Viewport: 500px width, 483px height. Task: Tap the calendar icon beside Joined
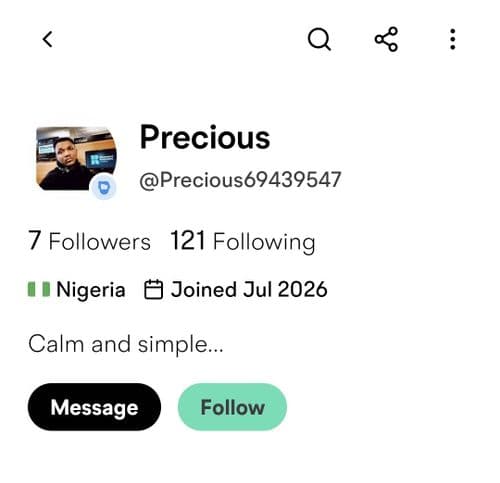(x=153, y=289)
